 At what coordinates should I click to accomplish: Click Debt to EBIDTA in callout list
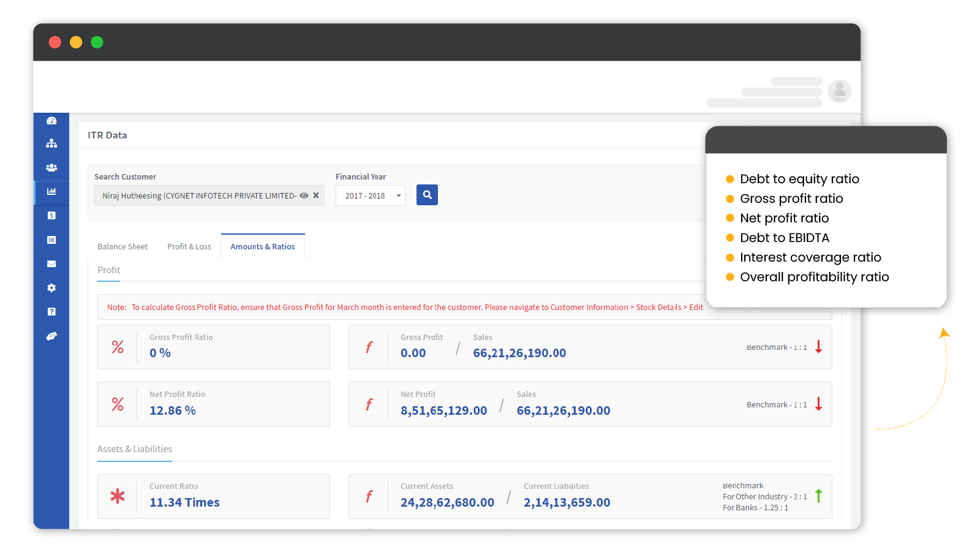[x=785, y=238]
